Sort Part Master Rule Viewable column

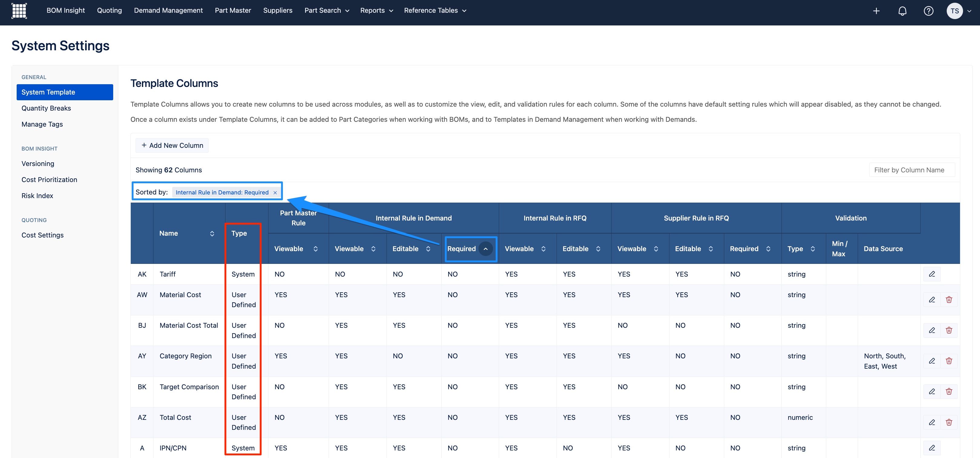coord(315,249)
